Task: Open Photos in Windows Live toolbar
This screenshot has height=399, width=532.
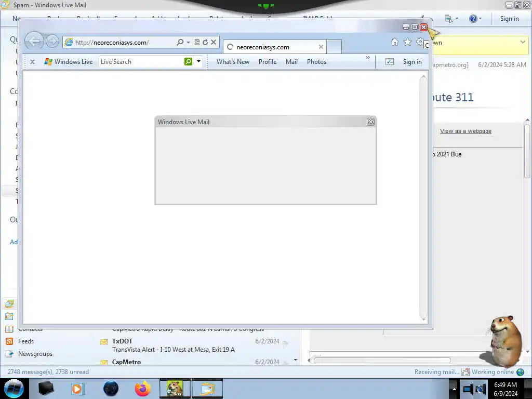Action: (316, 62)
